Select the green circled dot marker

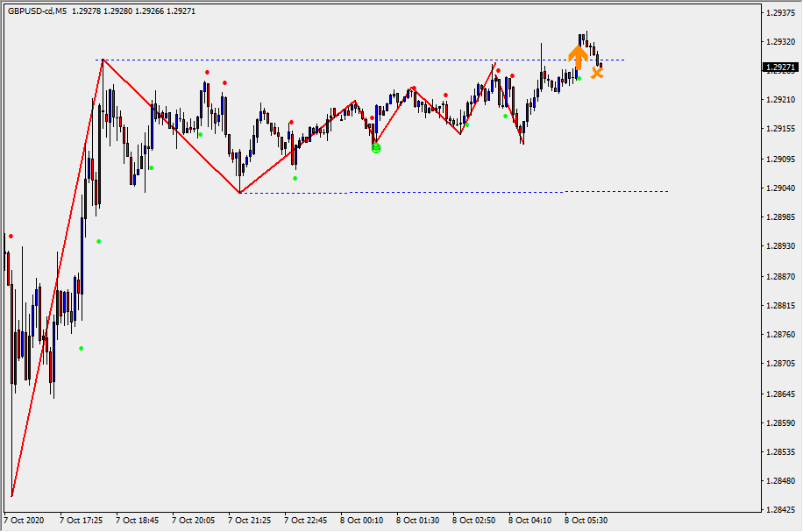(x=377, y=148)
